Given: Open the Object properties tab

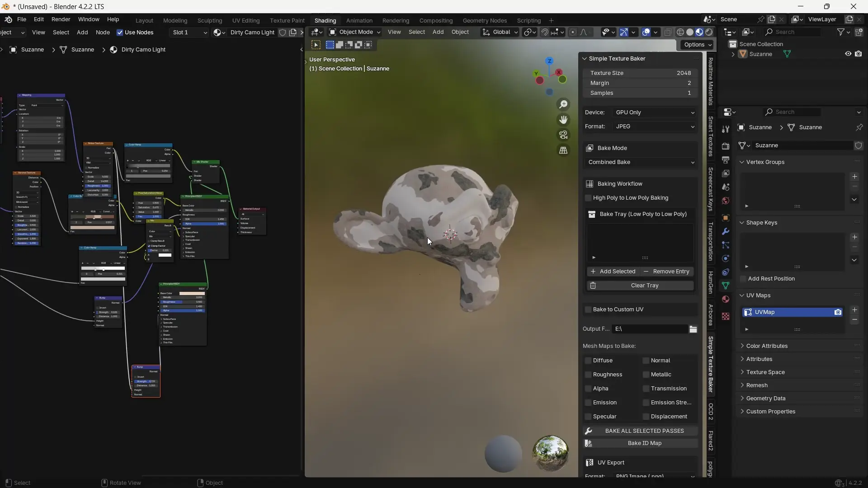Looking at the screenshot, I should [x=726, y=218].
